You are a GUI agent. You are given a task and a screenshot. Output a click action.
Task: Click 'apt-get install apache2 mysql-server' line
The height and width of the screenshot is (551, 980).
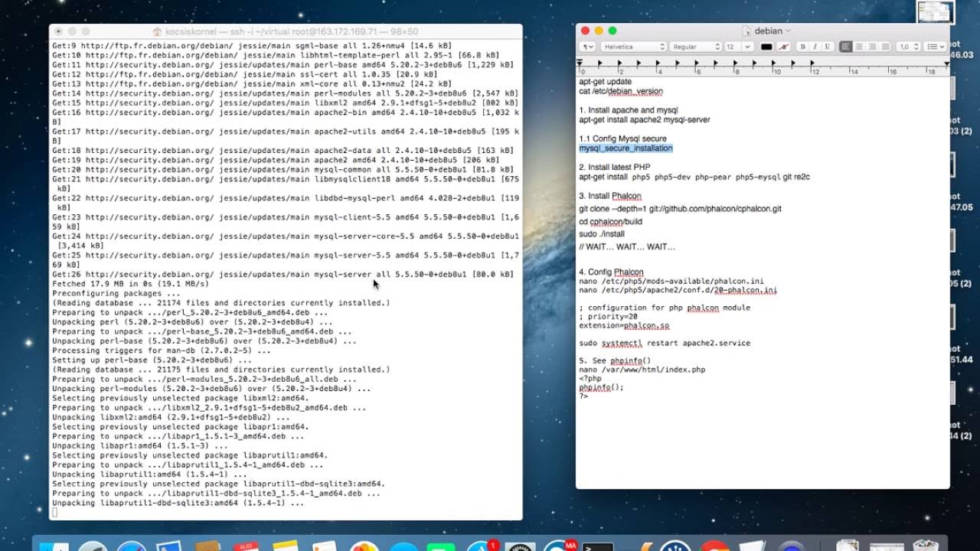(x=645, y=119)
